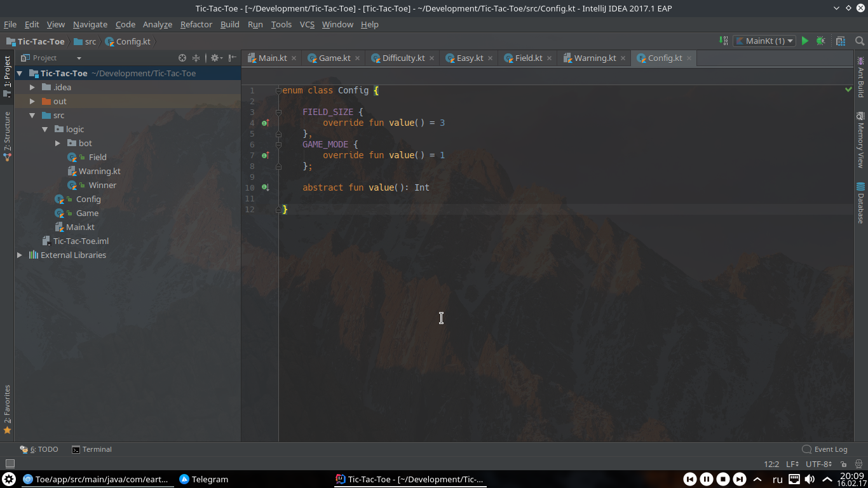Skip to previous track in taskbar media controls
This screenshot has width=868, height=488.
point(690,479)
